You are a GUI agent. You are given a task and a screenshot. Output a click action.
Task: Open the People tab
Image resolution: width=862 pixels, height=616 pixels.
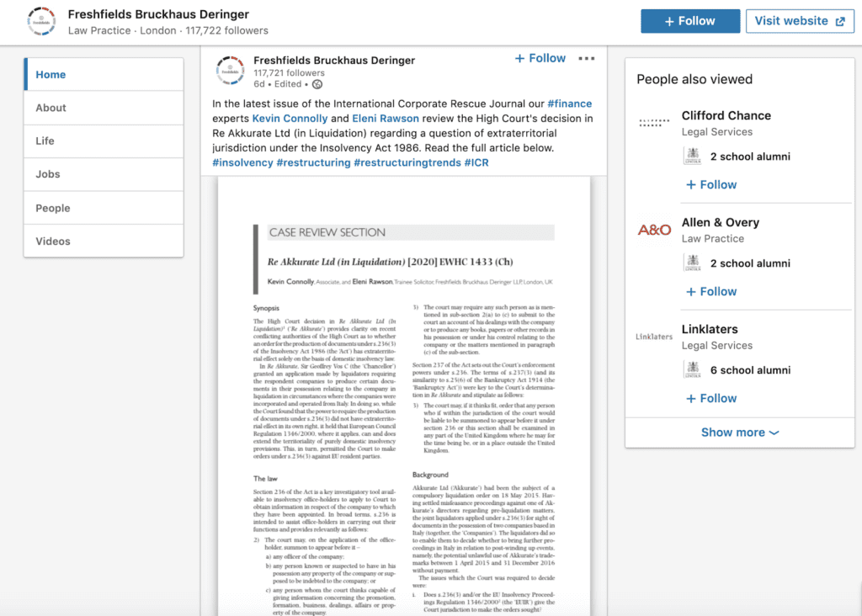(x=104, y=208)
